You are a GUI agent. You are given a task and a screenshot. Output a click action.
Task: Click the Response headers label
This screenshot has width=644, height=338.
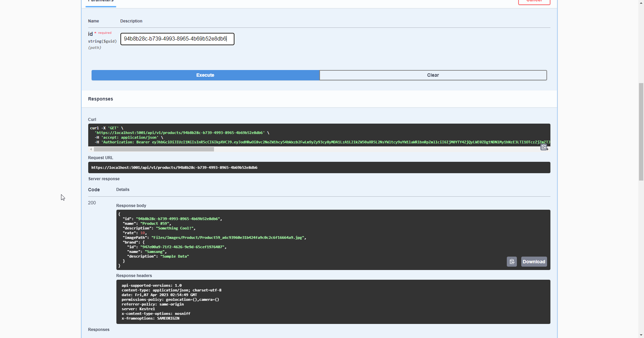(x=134, y=276)
